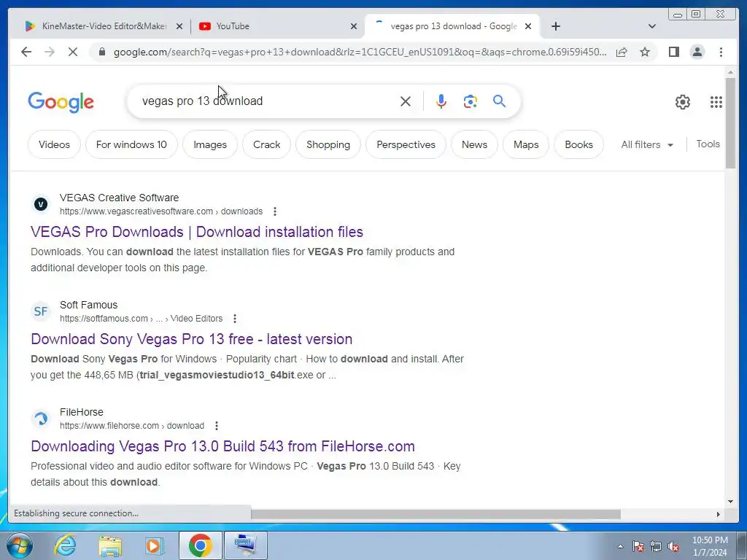
Task: Click the VEGAS Creative Software site favicon
Action: 41,204
